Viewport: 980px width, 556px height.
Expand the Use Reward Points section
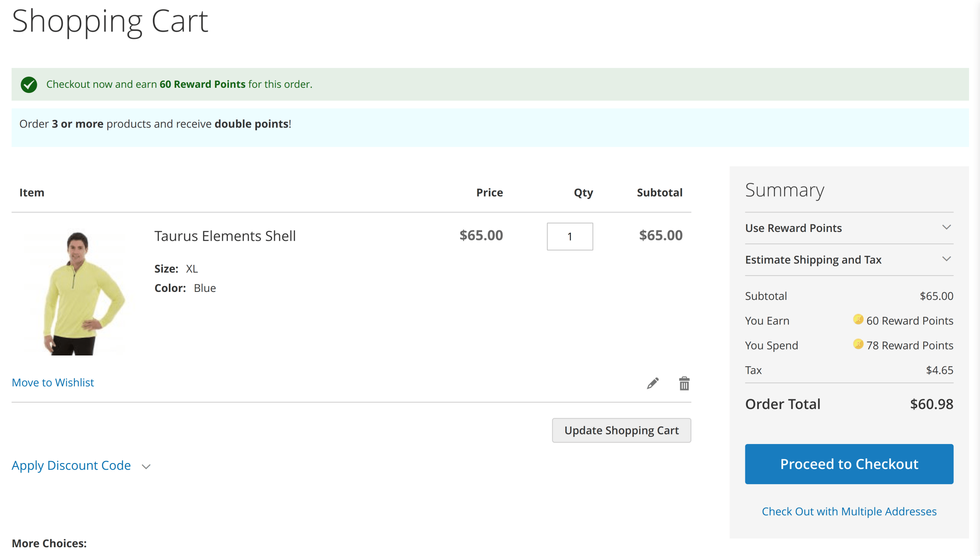pyautogui.click(x=849, y=228)
